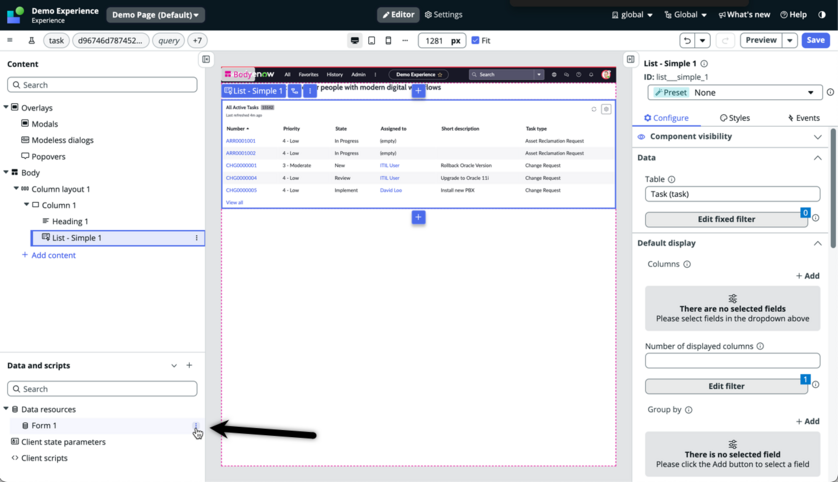Image resolution: width=838 pixels, height=482 pixels.
Task: Click the blue plus button below the list
Action: click(418, 217)
